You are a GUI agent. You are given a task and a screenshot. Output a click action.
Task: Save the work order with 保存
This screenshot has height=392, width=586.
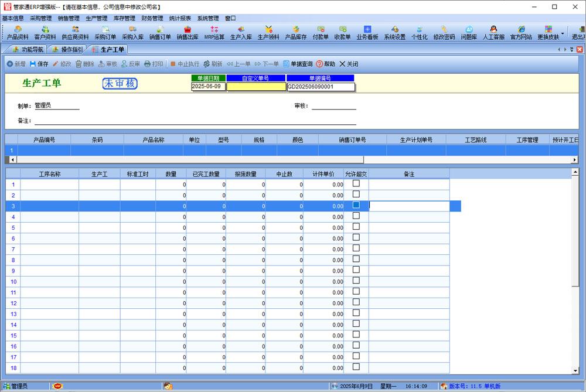(x=39, y=64)
